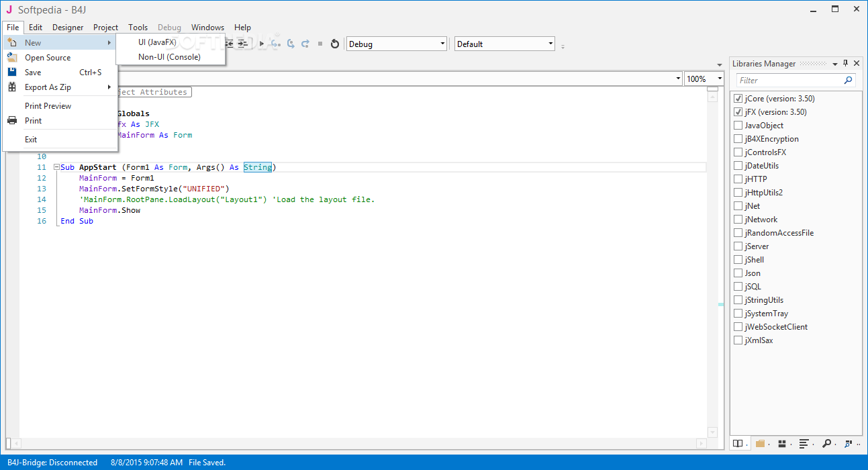The image size is (868, 470).
Task: Enable the jXmlSax library checkbox
Action: tap(738, 340)
